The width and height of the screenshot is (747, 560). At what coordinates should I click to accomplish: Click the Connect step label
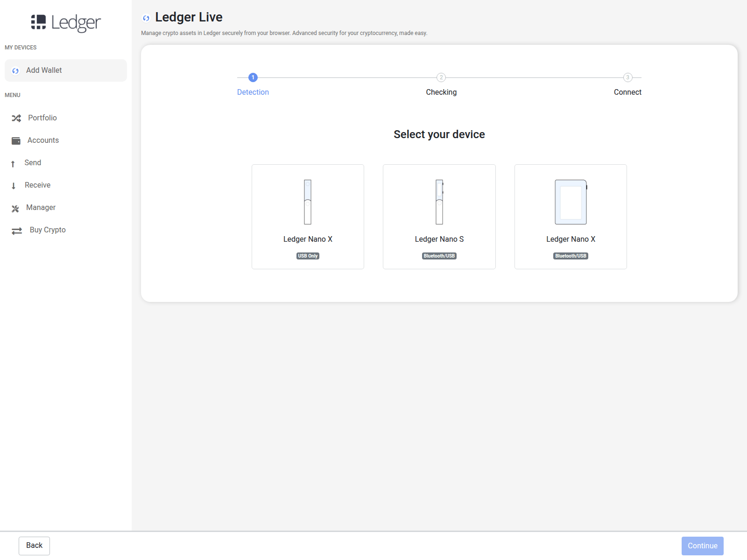click(x=627, y=92)
